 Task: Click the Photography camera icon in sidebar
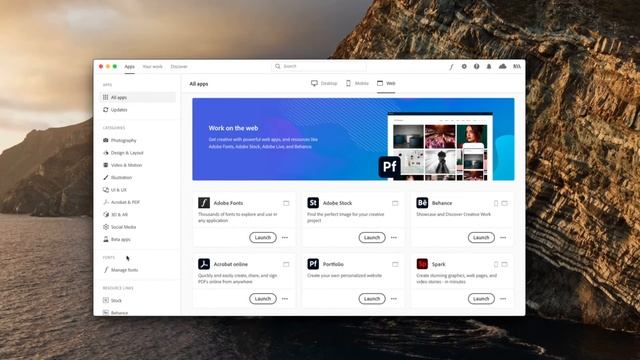pos(106,140)
